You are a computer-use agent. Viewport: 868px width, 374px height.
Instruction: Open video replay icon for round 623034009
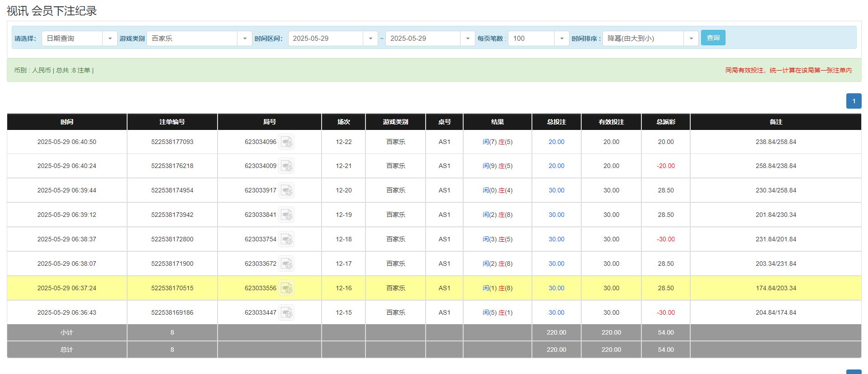coord(286,166)
